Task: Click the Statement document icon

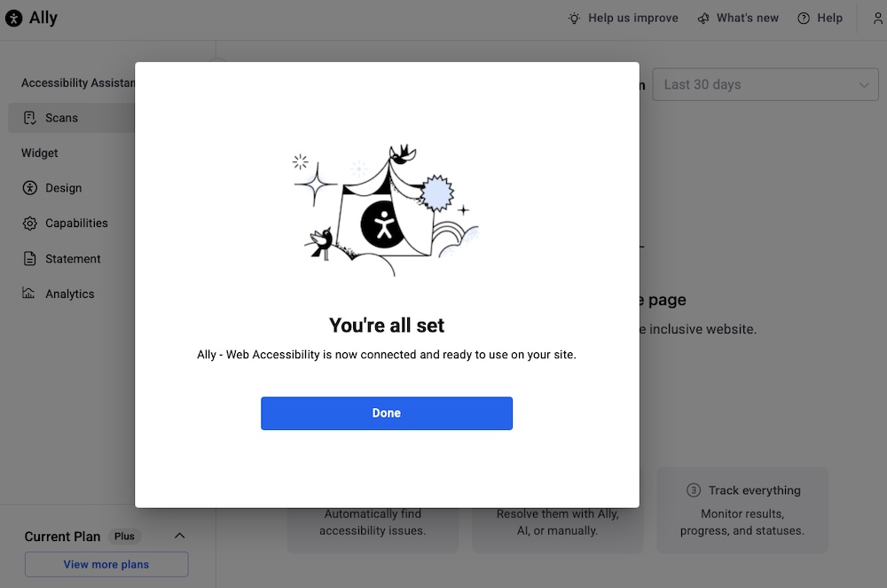Action: [x=30, y=259]
